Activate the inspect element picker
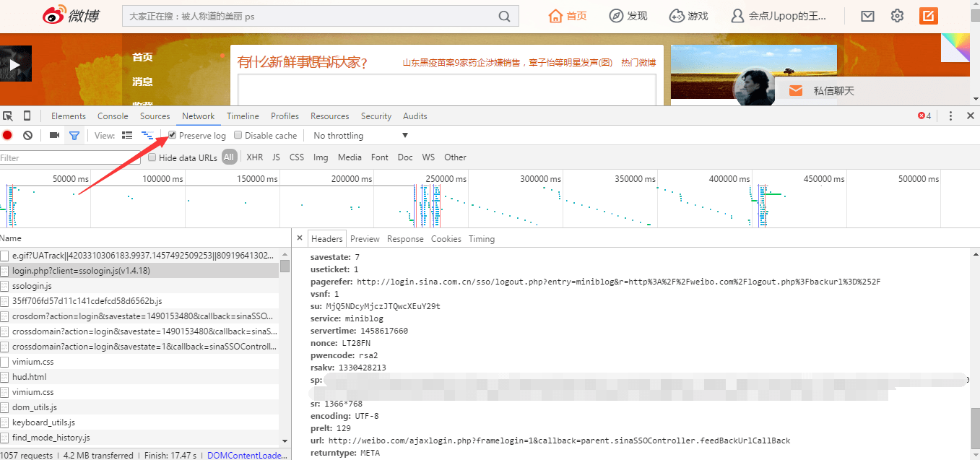This screenshot has width=980, height=460. point(8,116)
